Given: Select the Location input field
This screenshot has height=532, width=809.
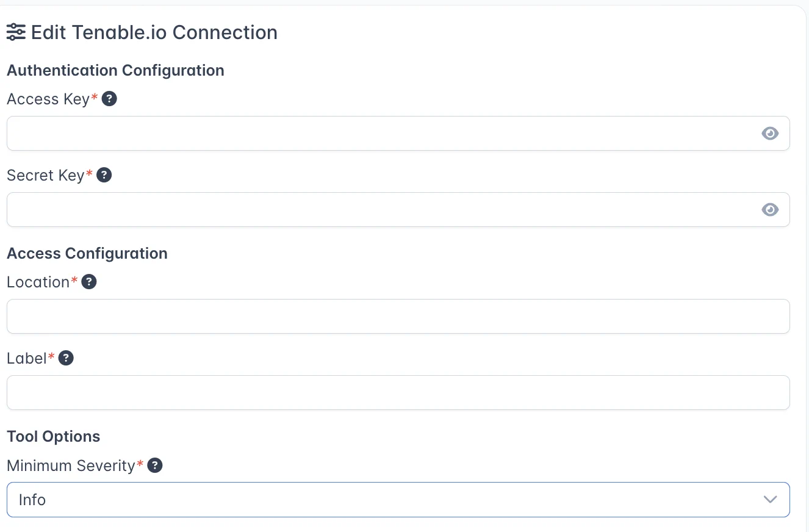Looking at the screenshot, I should click(x=398, y=317).
